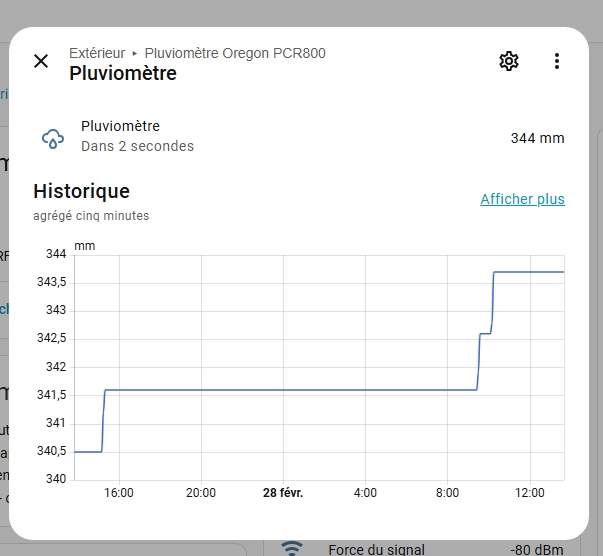
Task: Select the Extérieur breadcrumb text
Action: pos(98,53)
